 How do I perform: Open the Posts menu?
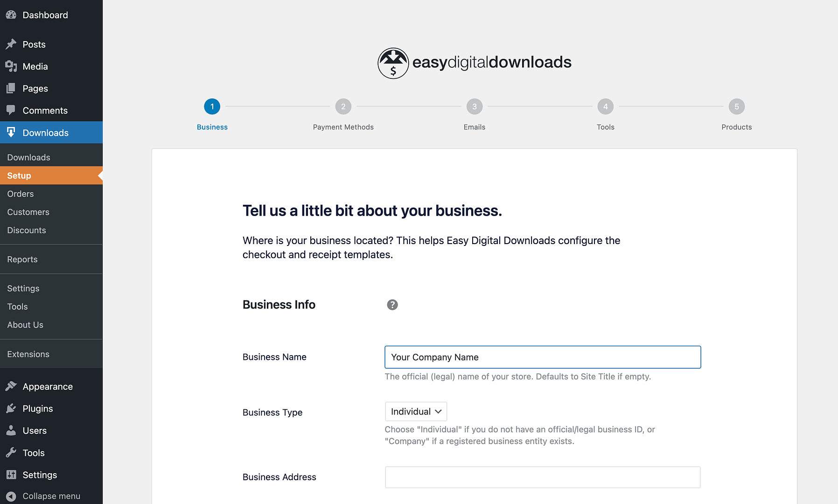[x=51, y=44]
